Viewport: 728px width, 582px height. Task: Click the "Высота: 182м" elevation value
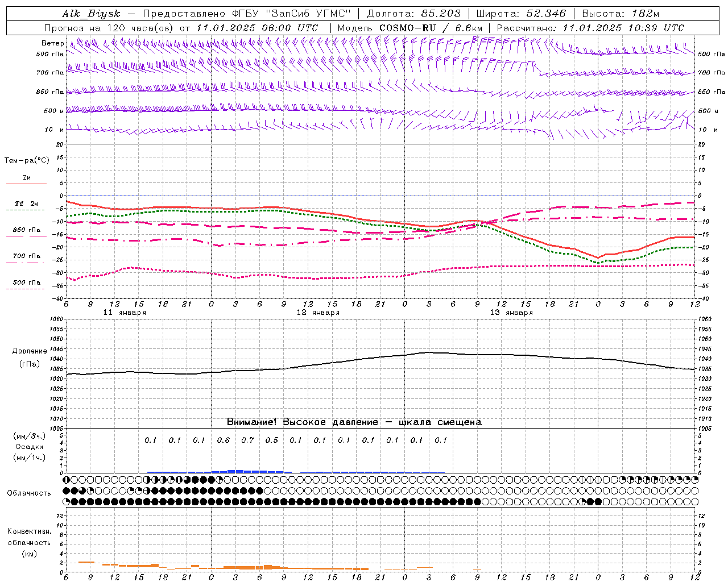tap(621, 14)
